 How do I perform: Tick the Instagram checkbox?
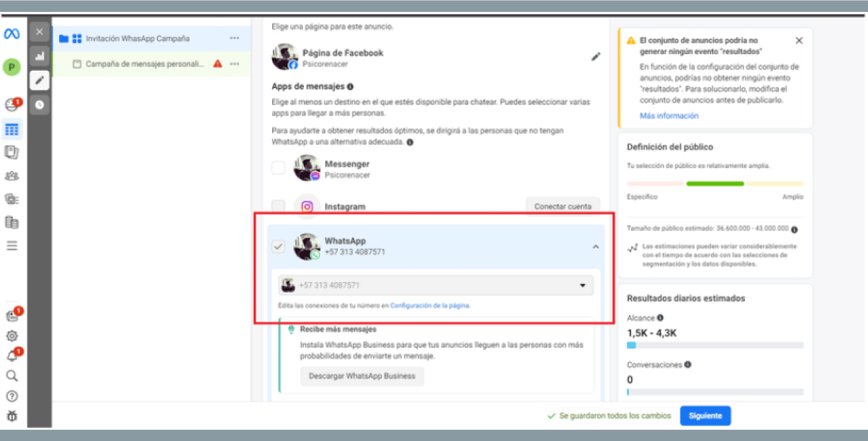(278, 206)
